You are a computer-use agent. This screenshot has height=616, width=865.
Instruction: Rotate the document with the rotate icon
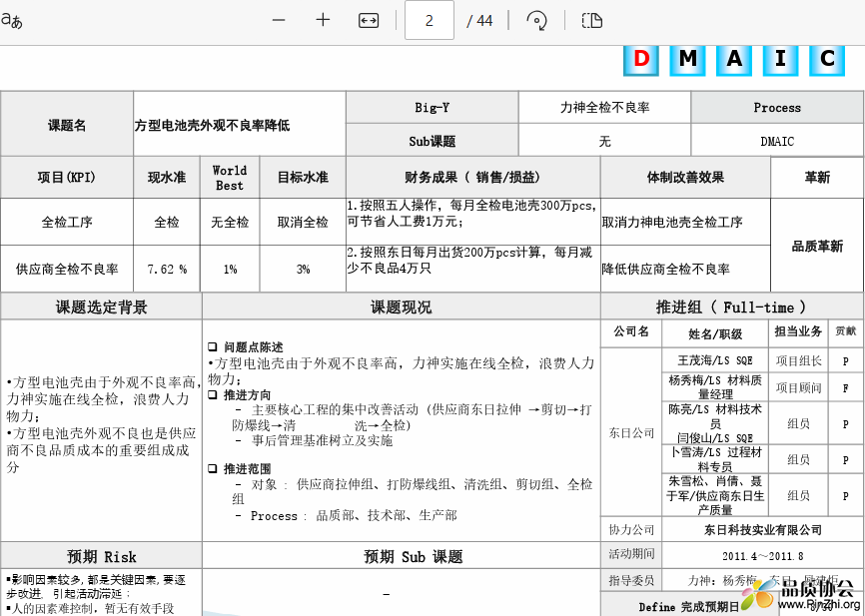[536, 21]
